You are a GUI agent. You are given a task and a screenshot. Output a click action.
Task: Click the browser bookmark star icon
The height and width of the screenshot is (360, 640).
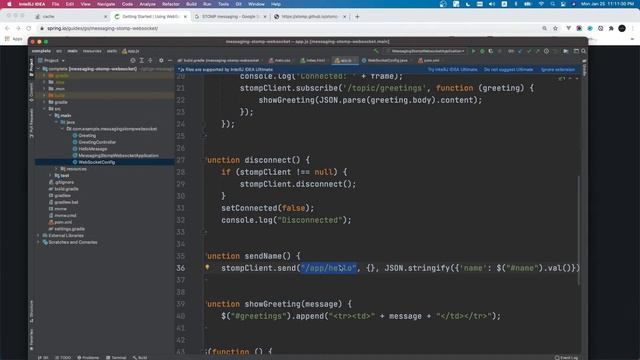(555, 28)
